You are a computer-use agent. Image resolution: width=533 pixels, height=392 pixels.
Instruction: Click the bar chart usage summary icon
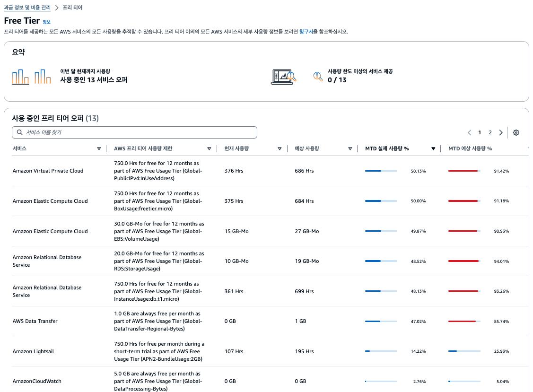click(x=31, y=77)
